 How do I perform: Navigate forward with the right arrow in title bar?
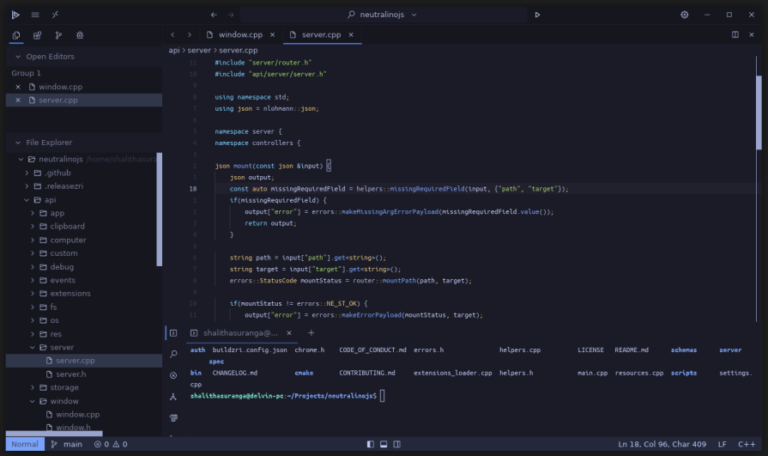point(231,15)
